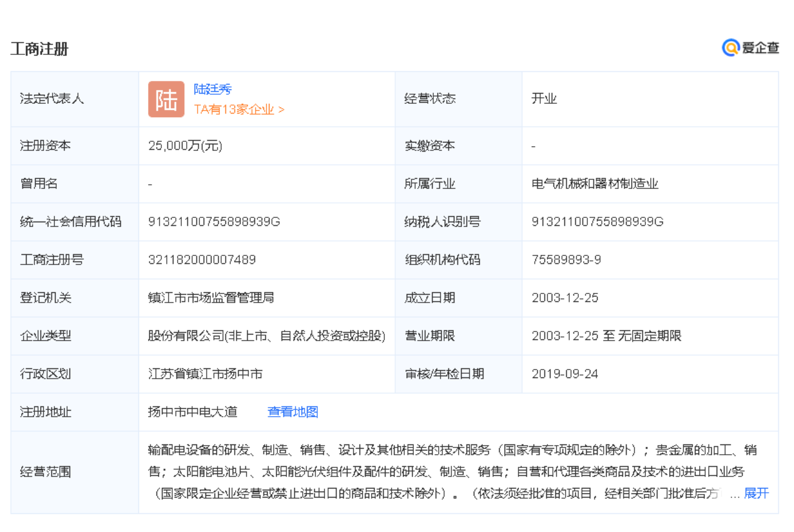The height and width of the screenshot is (532, 794).
Task: Click the 成立日期 value 2003-12-25
Action: click(x=565, y=298)
